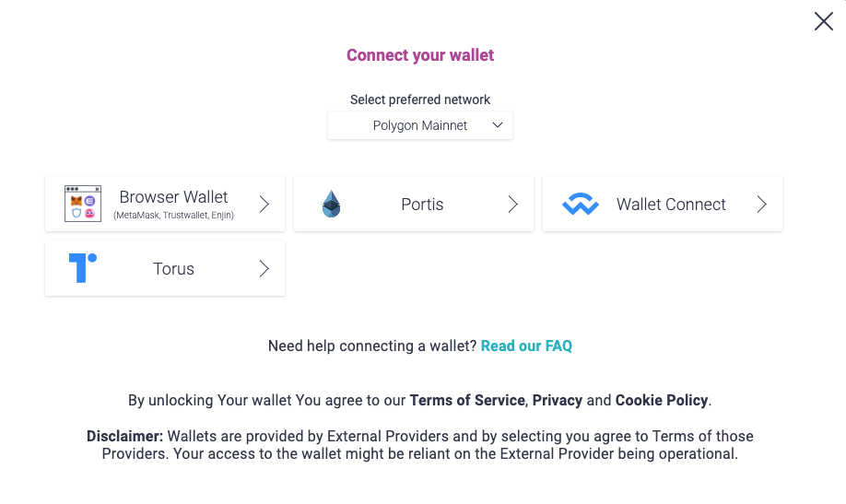
Task: Close the connect wallet dialog
Action: 823,21
